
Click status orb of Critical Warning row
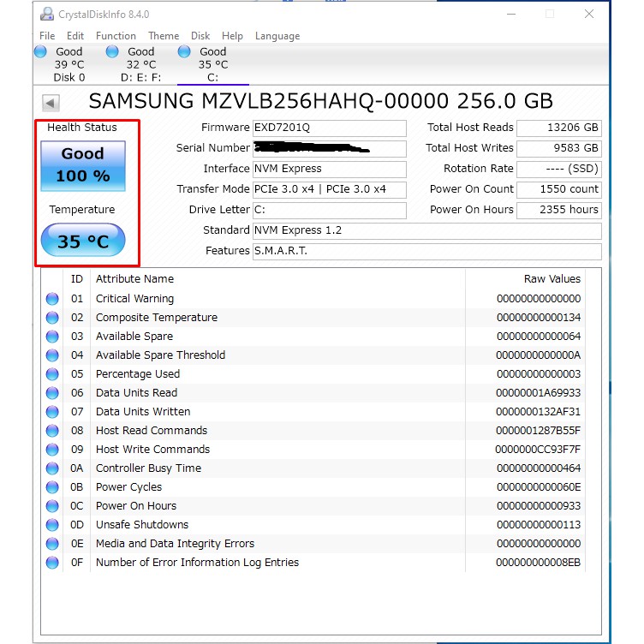click(x=52, y=299)
